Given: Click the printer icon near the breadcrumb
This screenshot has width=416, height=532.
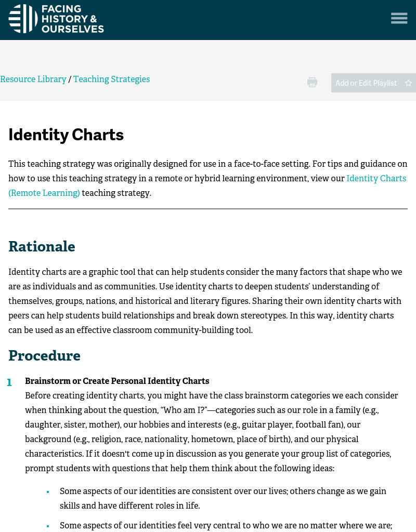Looking at the screenshot, I should tap(312, 82).
